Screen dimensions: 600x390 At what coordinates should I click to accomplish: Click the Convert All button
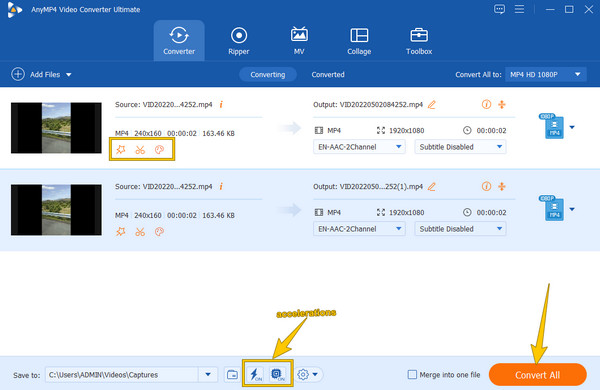[x=537, y=375]
